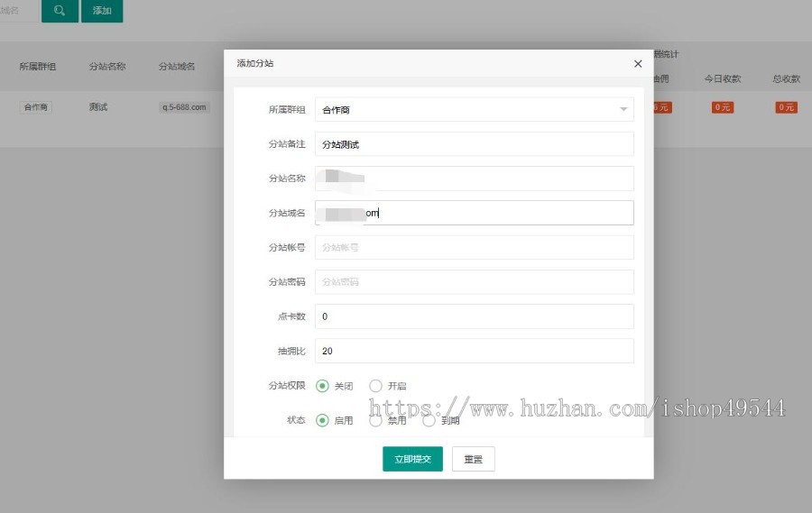The height and width of the screenshot is (513, 812).
Task: Click the search magnifier icon button
Action: coord(60,10)
